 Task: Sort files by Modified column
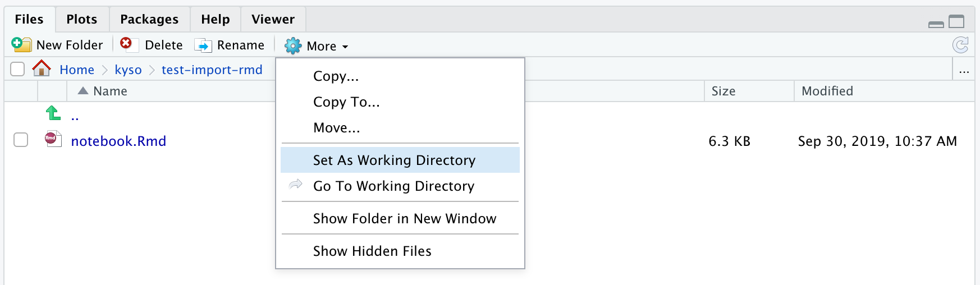827,91
